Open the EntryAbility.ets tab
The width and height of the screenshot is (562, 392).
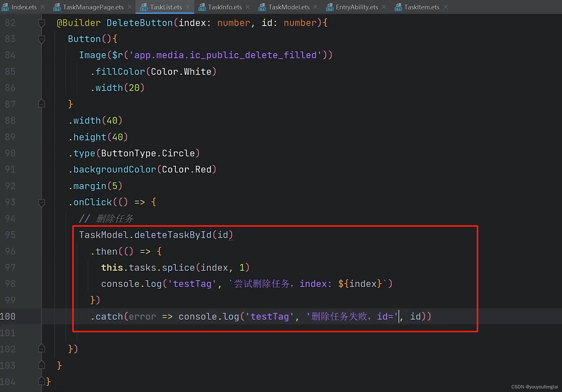click(357, 7)
